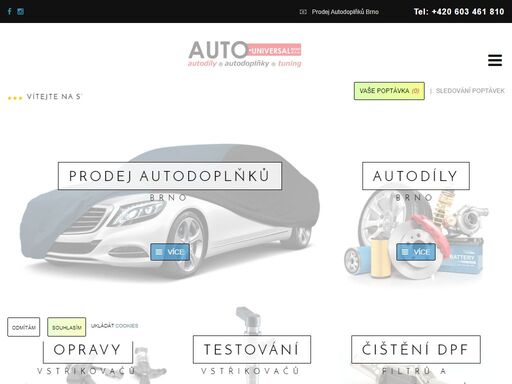Open the cookies link beside Ukládat
This screenshot has height=384, width=512.
127,326
